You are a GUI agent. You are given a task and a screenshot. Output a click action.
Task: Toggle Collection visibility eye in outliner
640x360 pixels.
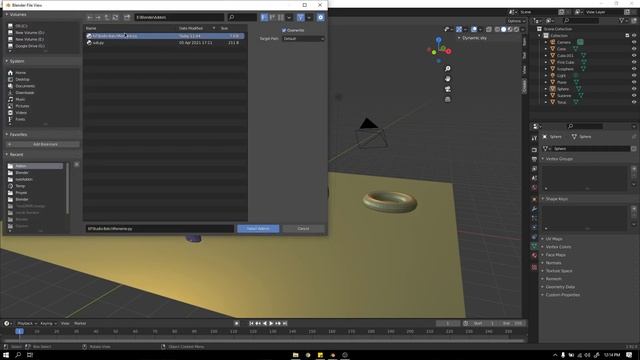pyautogui.click(x=634, y=36)
